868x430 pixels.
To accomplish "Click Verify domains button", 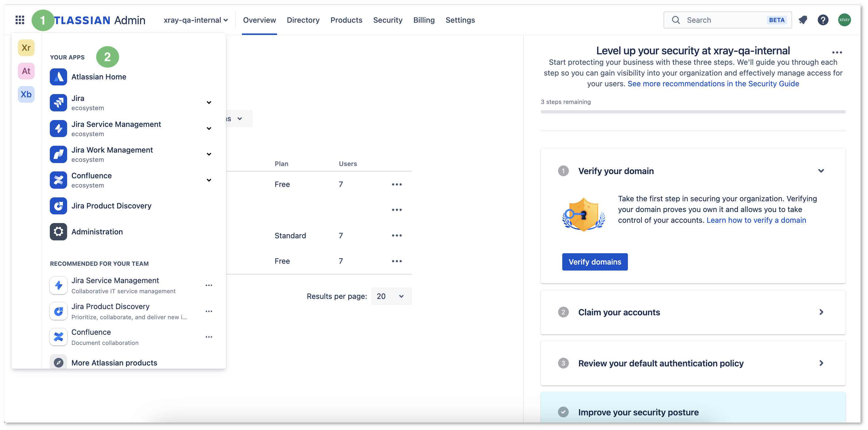I will (x=595, y=262).
